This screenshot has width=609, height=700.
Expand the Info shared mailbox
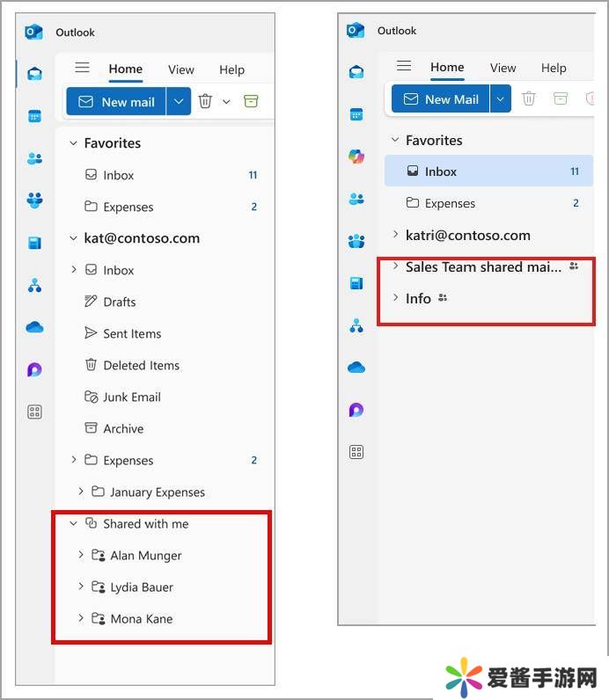pyautogui.click(x=395, y=298)
